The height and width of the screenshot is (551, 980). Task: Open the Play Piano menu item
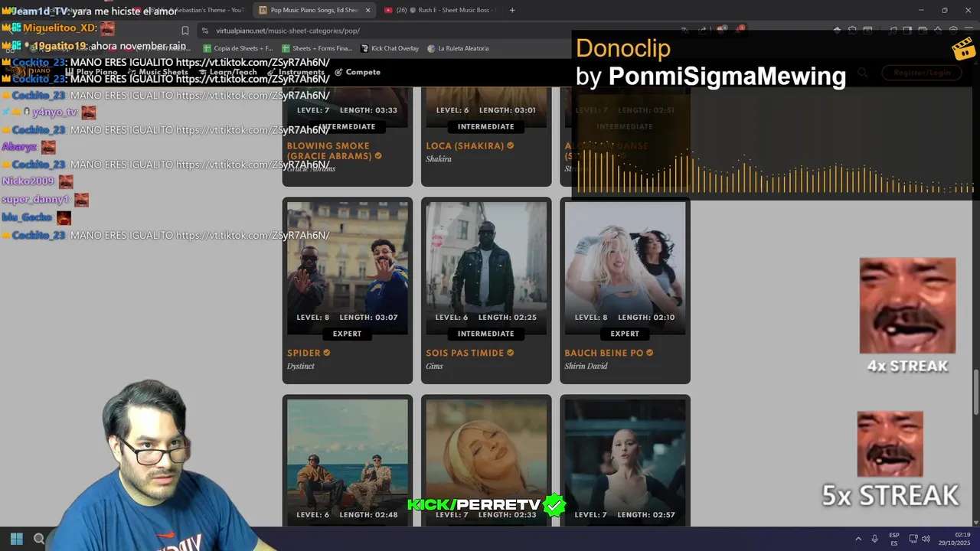(91, 72)
